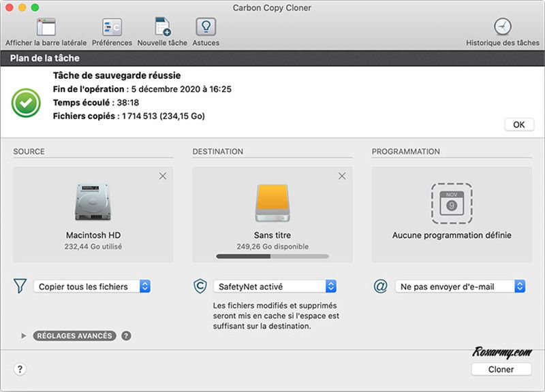Create a Nouvelle tâche
The width and height of the screenshot is (545, 392).
tap(162, 27)
